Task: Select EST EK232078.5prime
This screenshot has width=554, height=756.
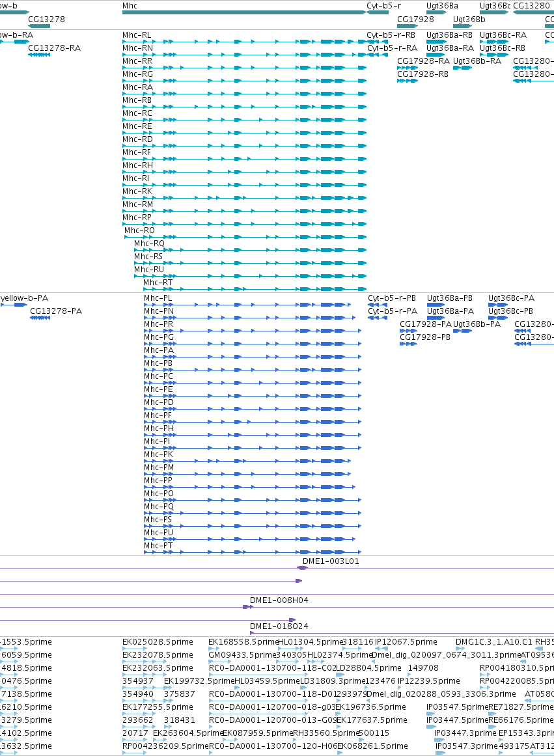Action: (x=158, y=655)
